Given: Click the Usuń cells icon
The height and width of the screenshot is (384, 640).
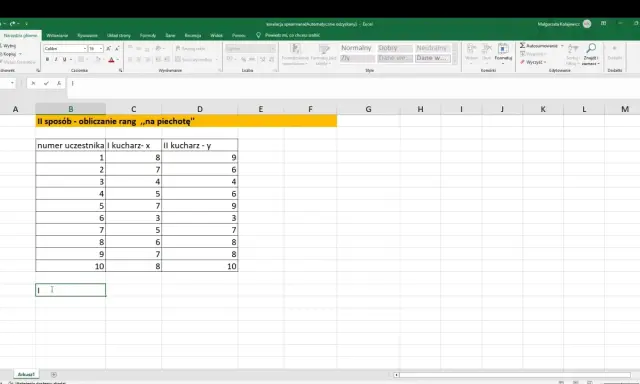Looking at the screenshot, I should click(487, 52).
